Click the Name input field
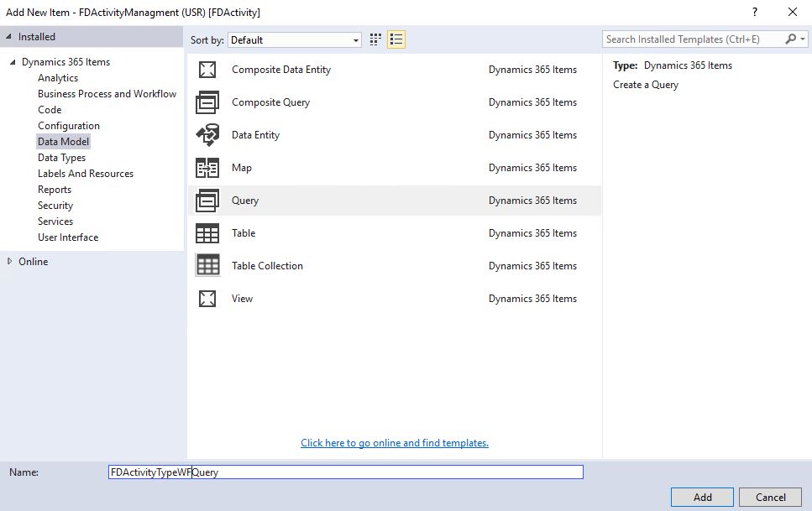Screen dimensions: 812x511 pyautogui.click(x=346, y=472)
